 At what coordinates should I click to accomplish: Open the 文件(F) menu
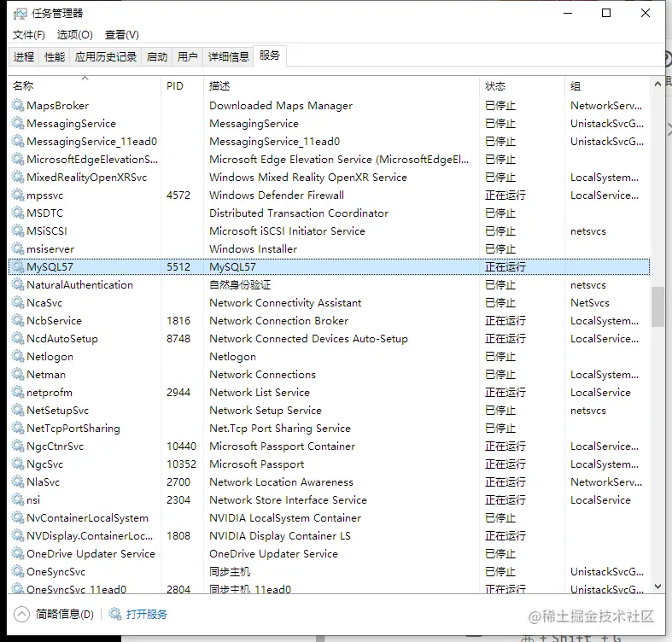29,35
